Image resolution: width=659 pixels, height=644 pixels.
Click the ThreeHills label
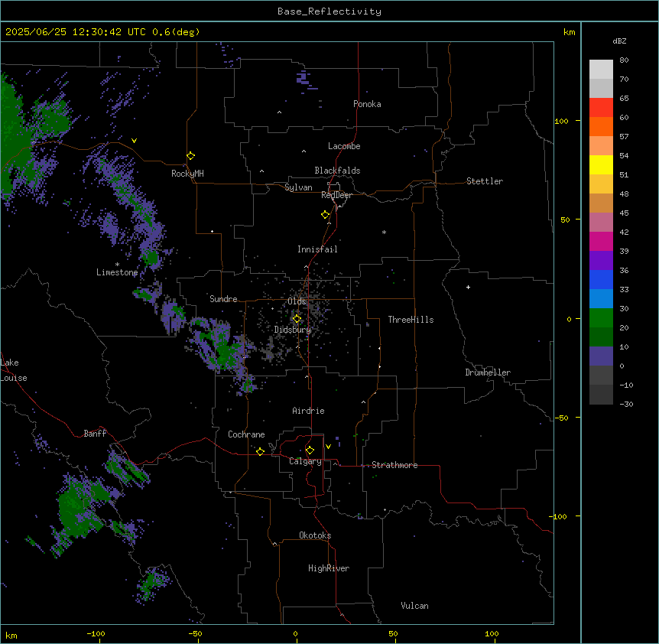[x=411, y=320]
